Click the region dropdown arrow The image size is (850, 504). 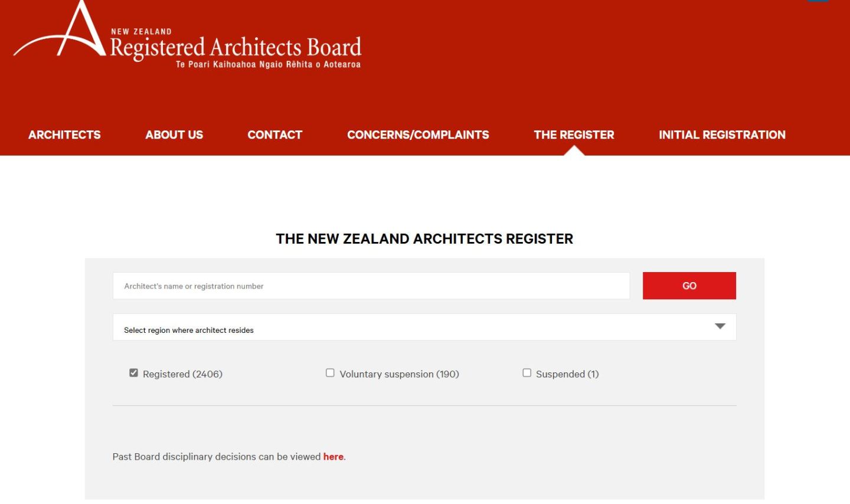[720, 326]
